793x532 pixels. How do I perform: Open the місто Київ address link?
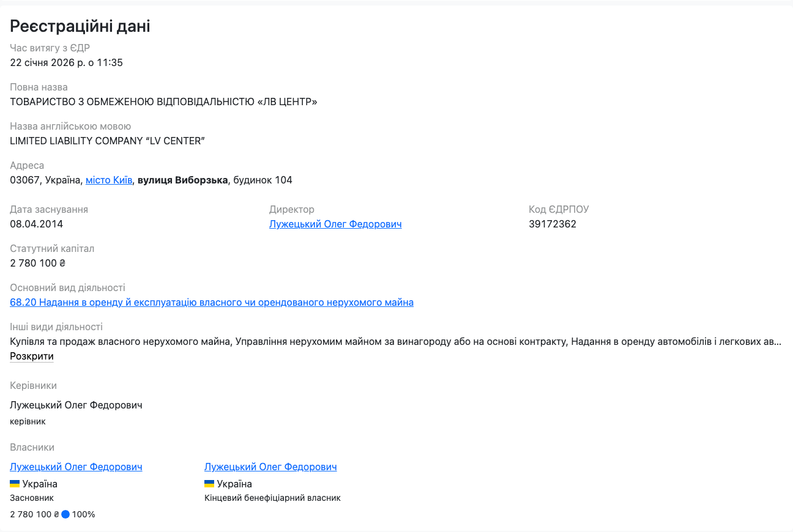point(109,180)
